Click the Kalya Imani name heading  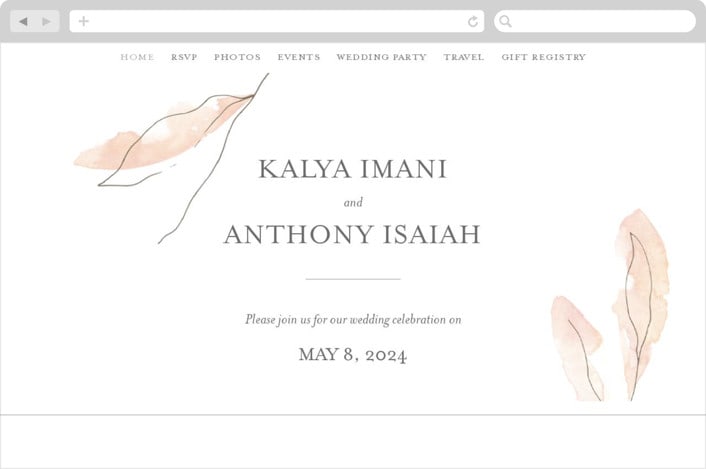pos(353,169)
